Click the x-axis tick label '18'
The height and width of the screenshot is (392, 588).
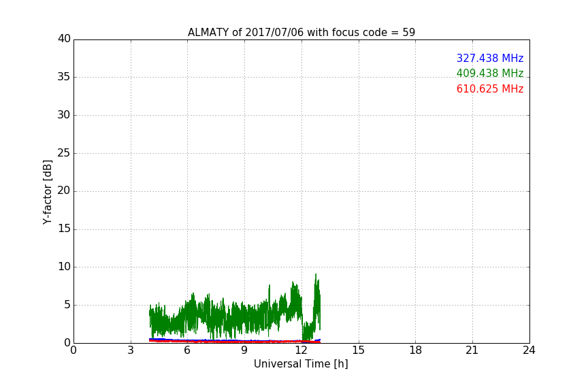[x=416, y=350]
